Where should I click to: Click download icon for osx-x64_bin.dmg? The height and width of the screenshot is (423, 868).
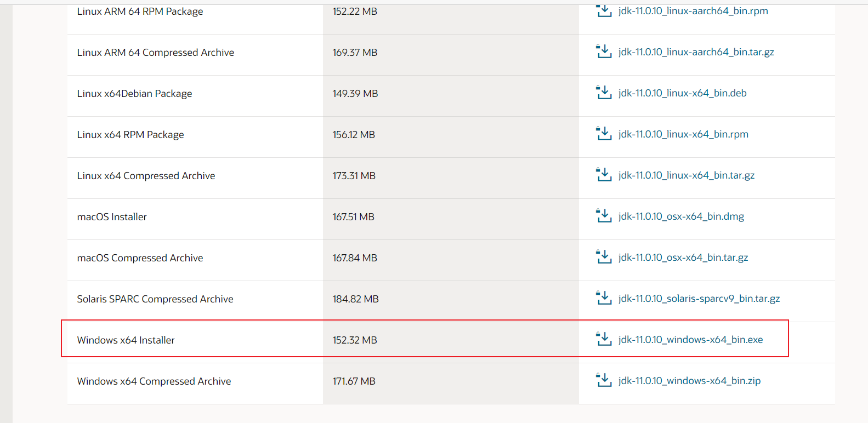coord(604,215)
